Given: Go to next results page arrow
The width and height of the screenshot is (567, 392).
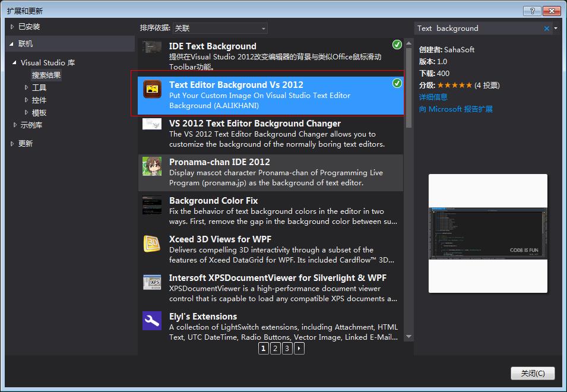Looking at the screenshot, I should coord(299,349).
